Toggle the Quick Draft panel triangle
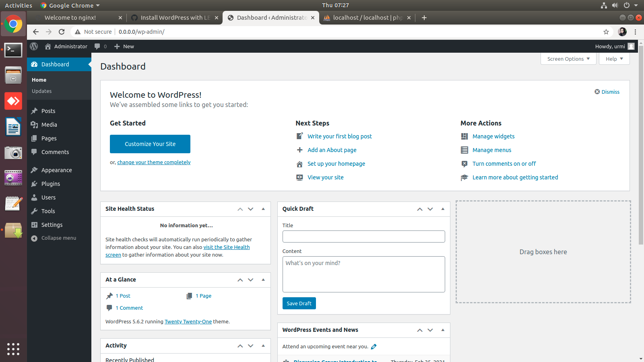 [443, 209]
